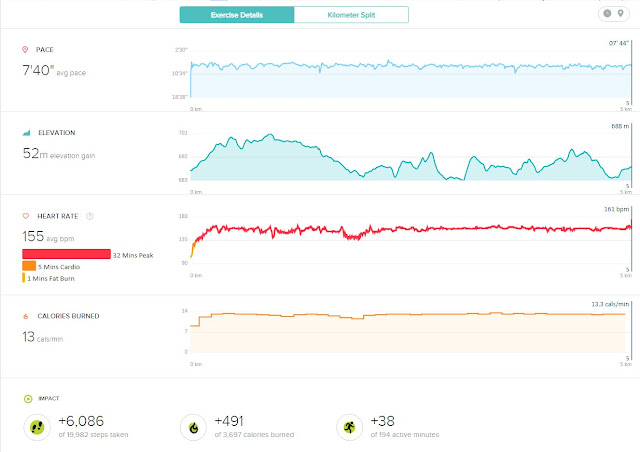
Task: Open the Heart Rate help question mark
Action: click(90, 216)
